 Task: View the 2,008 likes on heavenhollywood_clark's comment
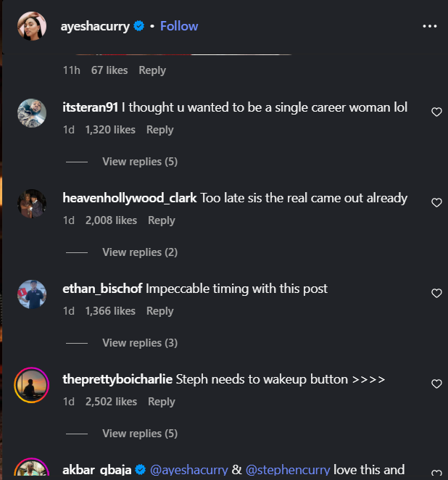pyautogui.click(x=111, y=220)
